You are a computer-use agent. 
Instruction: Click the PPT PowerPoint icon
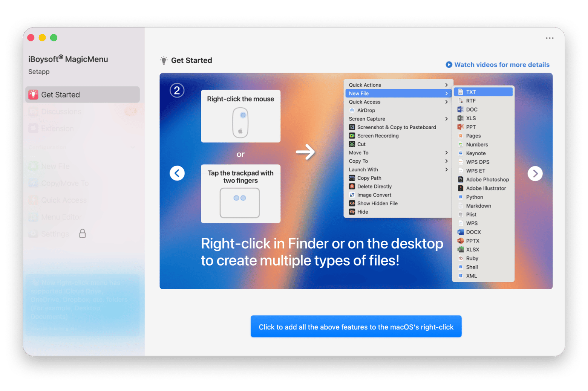pos(461,127)
